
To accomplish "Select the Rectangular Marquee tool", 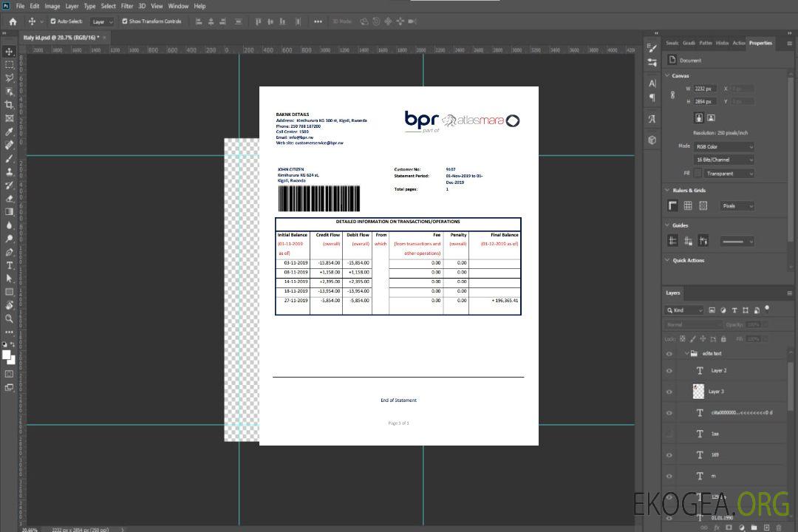I will (x=9, y=65).
